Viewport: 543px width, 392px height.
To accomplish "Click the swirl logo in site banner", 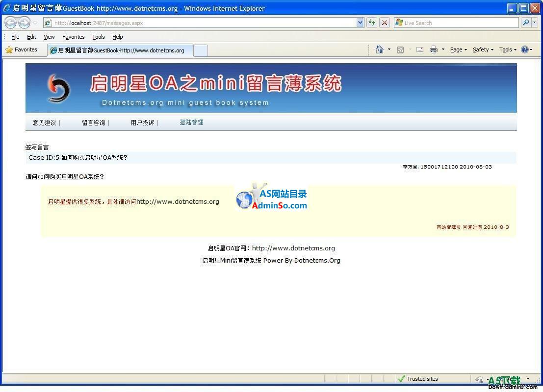I will click(x=58, y=88).
